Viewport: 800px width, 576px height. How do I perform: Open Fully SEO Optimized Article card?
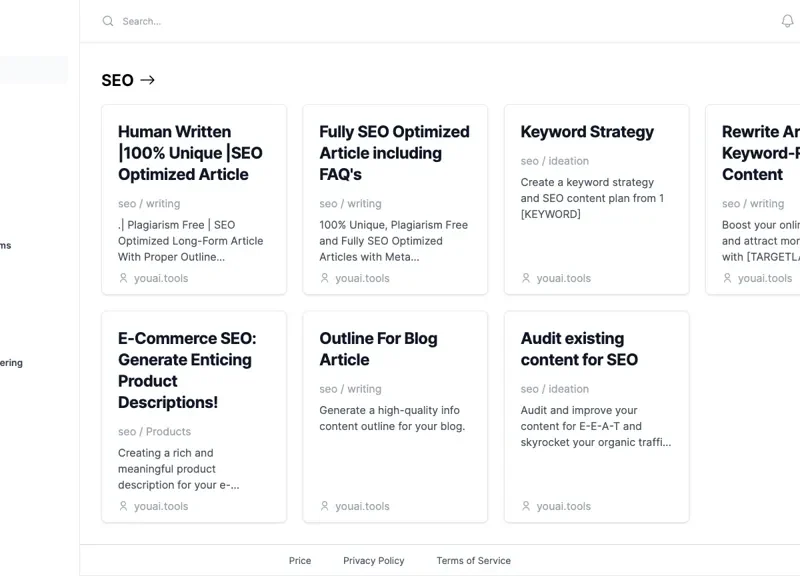click(395, 199)
